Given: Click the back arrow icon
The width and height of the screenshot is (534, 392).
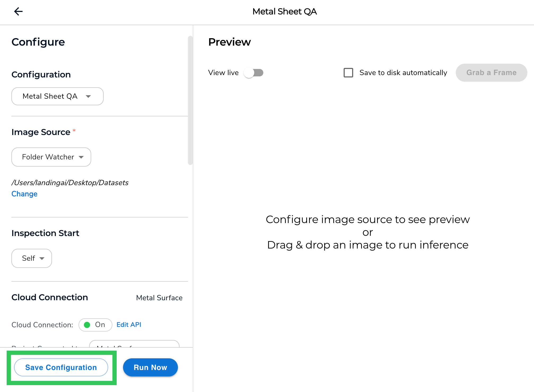Looking at the screenshot, I should tap(18, 11).
